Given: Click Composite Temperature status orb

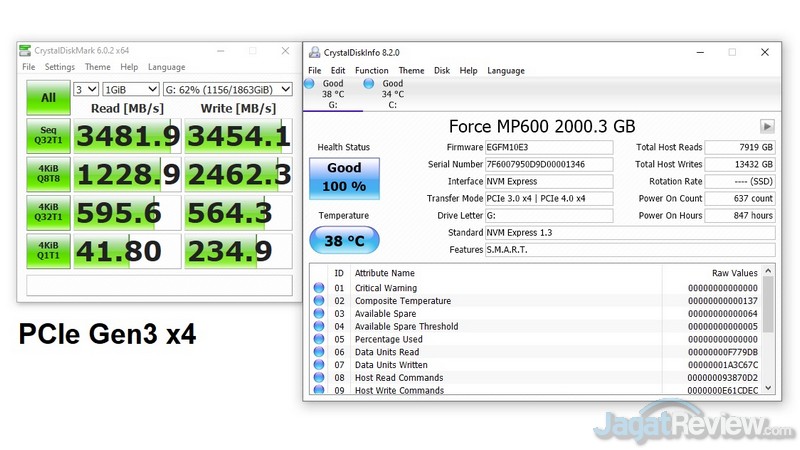Looking at the screenshot, I should click(319, 301).
